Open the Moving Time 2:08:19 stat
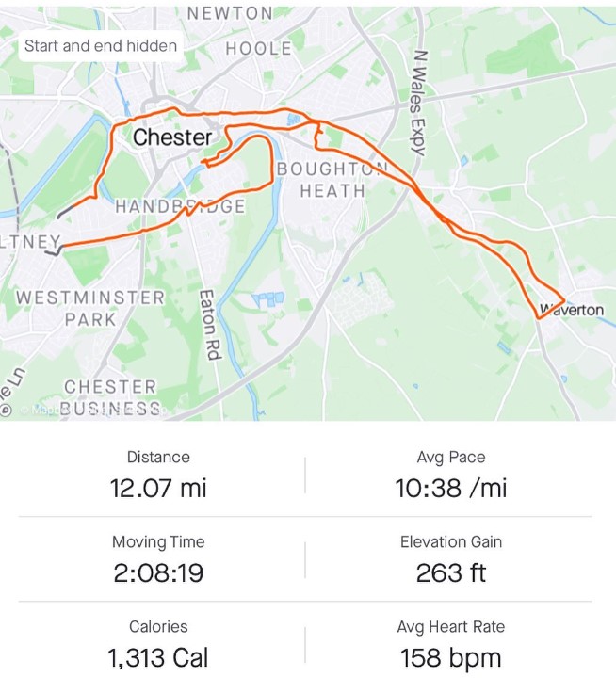 [x=158, y=560]
